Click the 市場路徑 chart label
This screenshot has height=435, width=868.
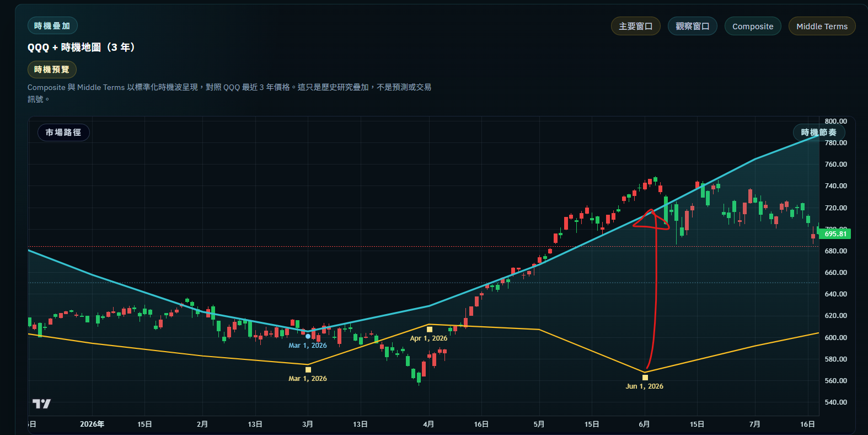pos(63,132)
